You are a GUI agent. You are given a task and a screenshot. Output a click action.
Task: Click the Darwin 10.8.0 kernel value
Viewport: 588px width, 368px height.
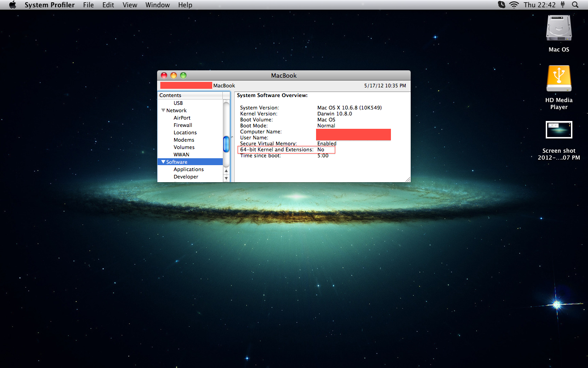coord(334,114)
